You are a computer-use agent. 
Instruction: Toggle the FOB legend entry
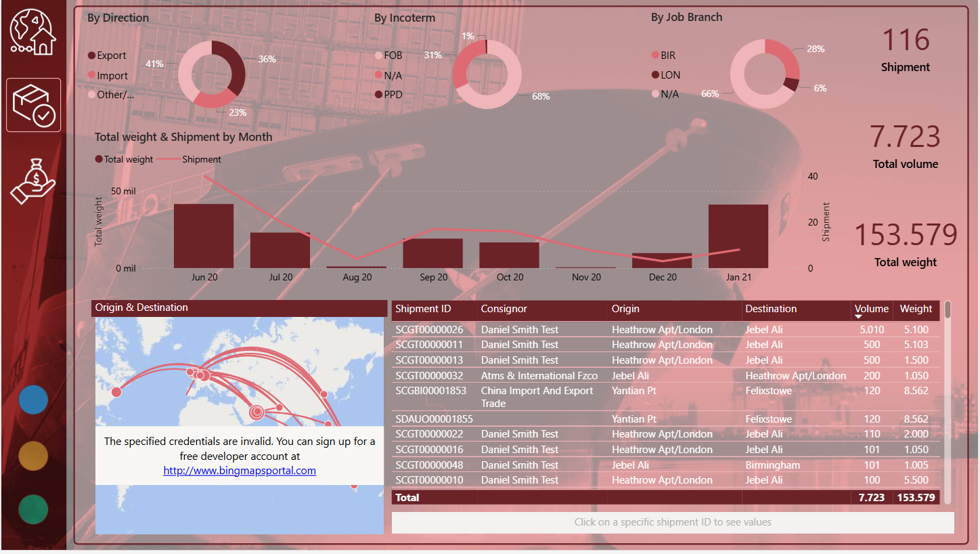393,56
